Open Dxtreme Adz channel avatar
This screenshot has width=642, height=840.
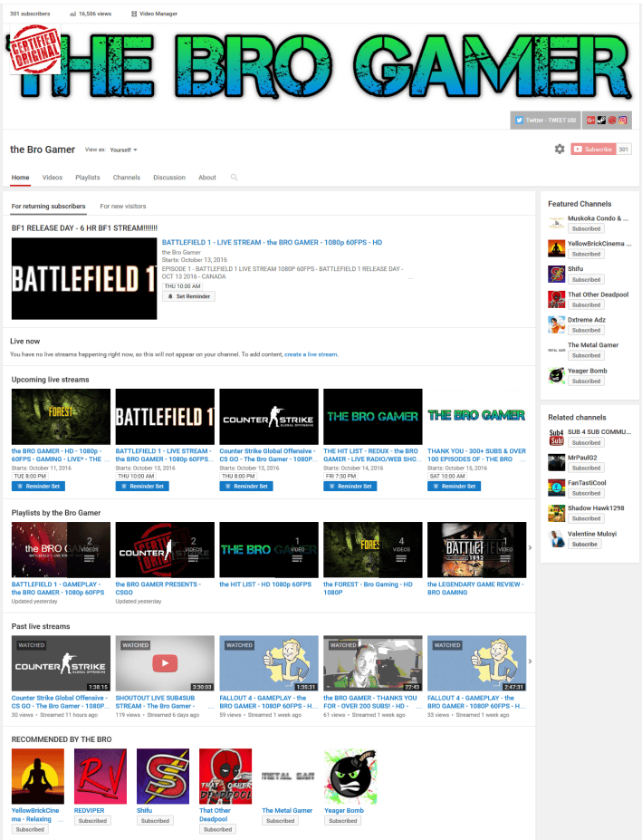[556, 324]
